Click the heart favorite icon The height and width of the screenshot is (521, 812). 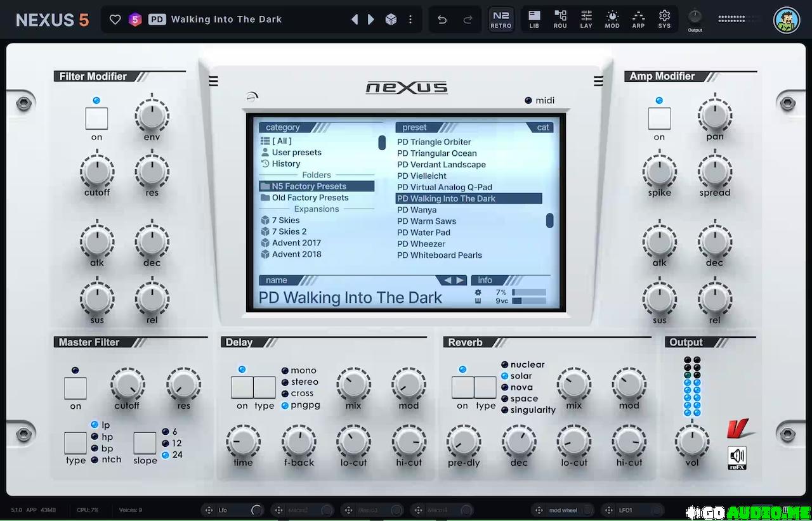(x=115, y=20)
